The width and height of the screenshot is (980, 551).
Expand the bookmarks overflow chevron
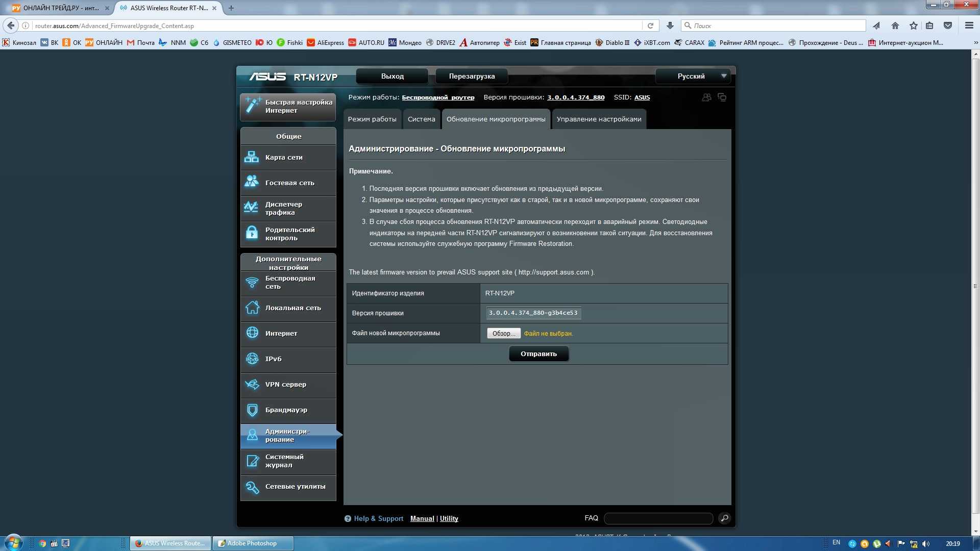point(975,43)
